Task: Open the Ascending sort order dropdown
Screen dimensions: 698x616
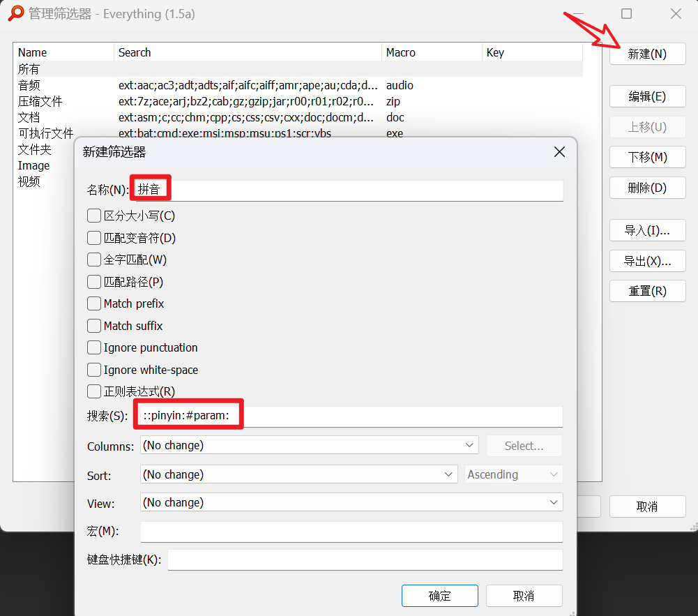Action: (x=513, y=474)
